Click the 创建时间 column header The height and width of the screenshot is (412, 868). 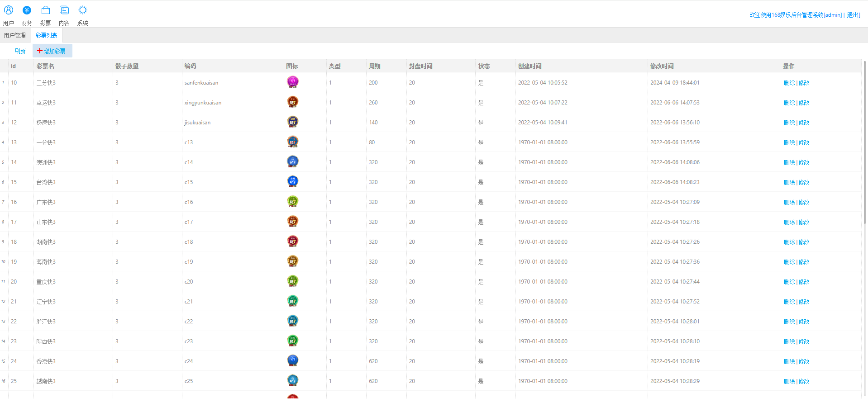(582, 66)
